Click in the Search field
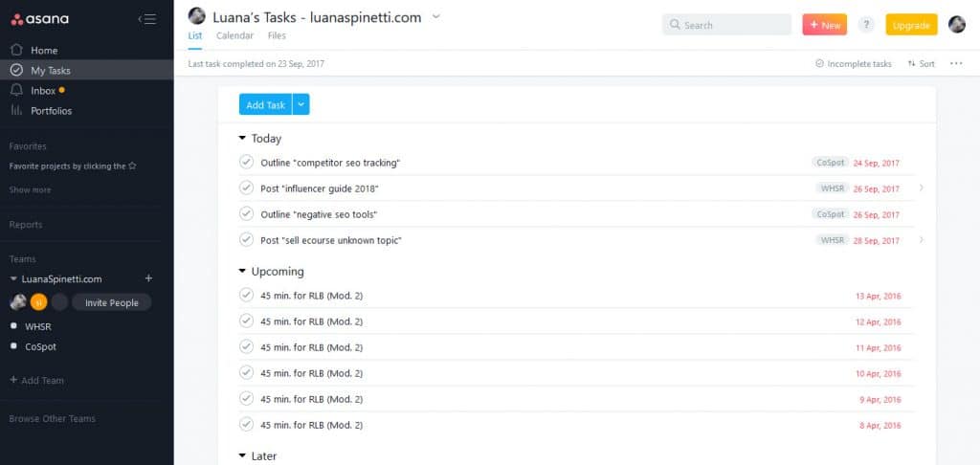Image resolution: width=980 pixels, height=465 pixels. [732, 25]
